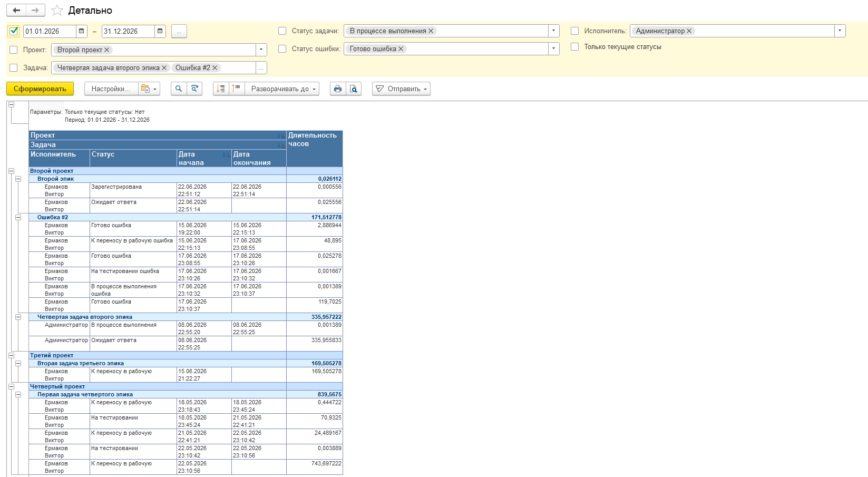Select the cell with total 171,512778
The width and height of the screenshot is (868, 477).
point(315,217)
